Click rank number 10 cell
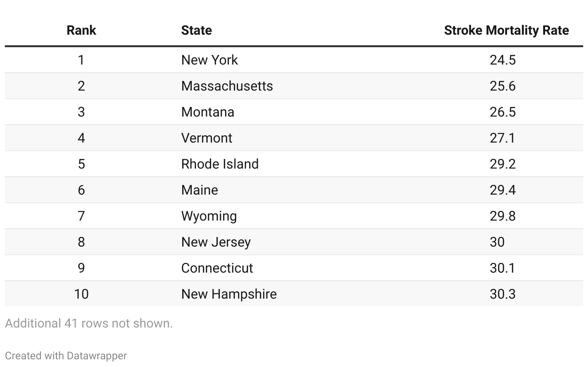Image resolution: width=588 pixels, height=367 pixels. (81, 294)
